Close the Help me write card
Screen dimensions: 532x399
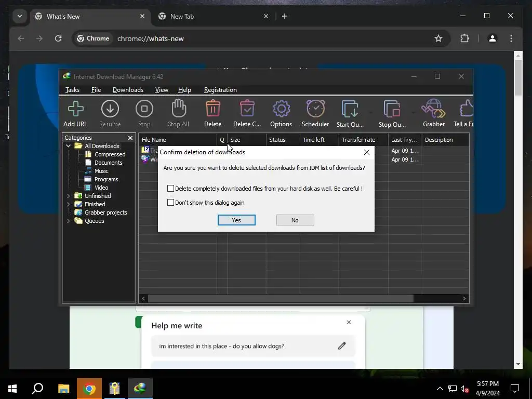point(349,322)
